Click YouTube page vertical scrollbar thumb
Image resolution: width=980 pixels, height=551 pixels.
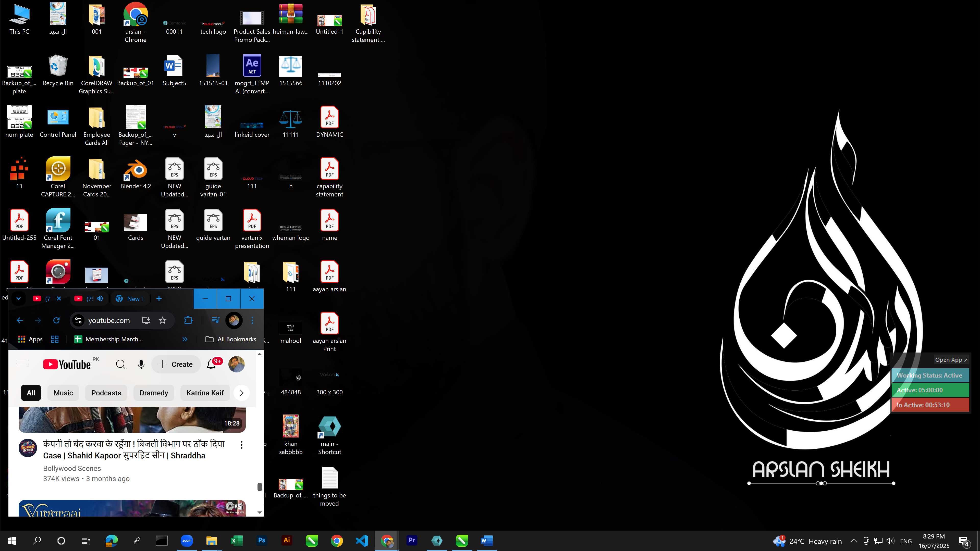[260, 487]
